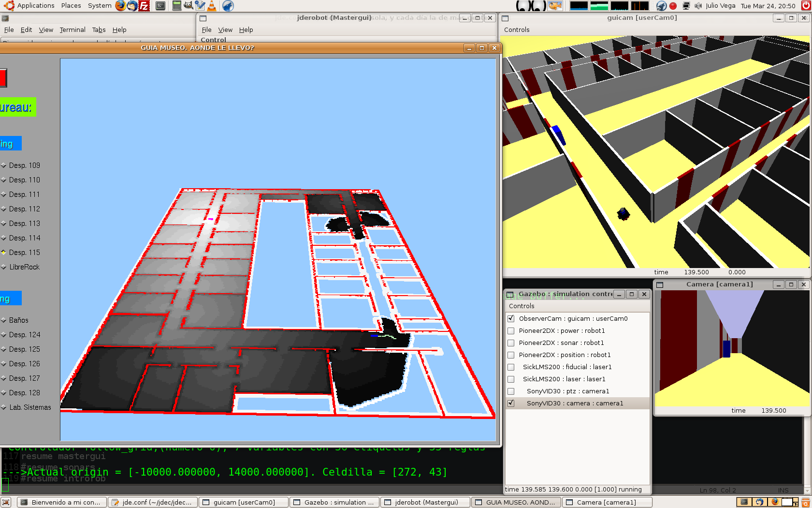Open Help menu in jderobot window
The height and width of the screenshot is (508, 812).
pyautogui.click(x=246, y=30)
